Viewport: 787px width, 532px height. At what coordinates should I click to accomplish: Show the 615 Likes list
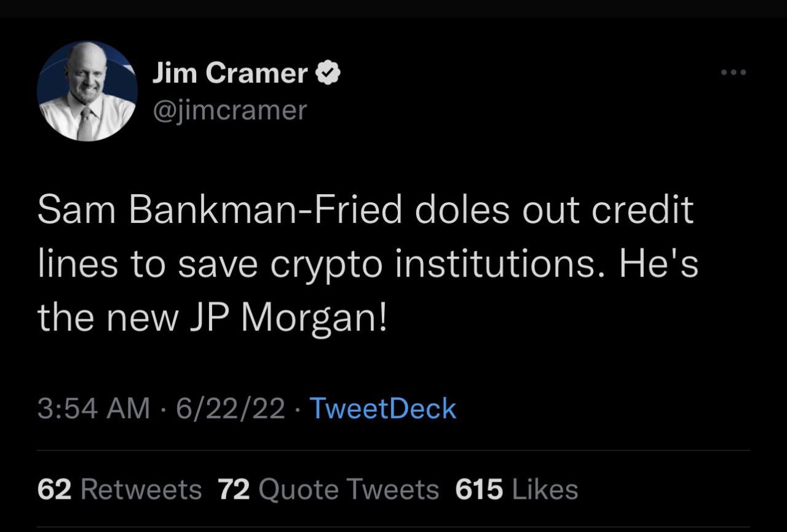(517, 490)
